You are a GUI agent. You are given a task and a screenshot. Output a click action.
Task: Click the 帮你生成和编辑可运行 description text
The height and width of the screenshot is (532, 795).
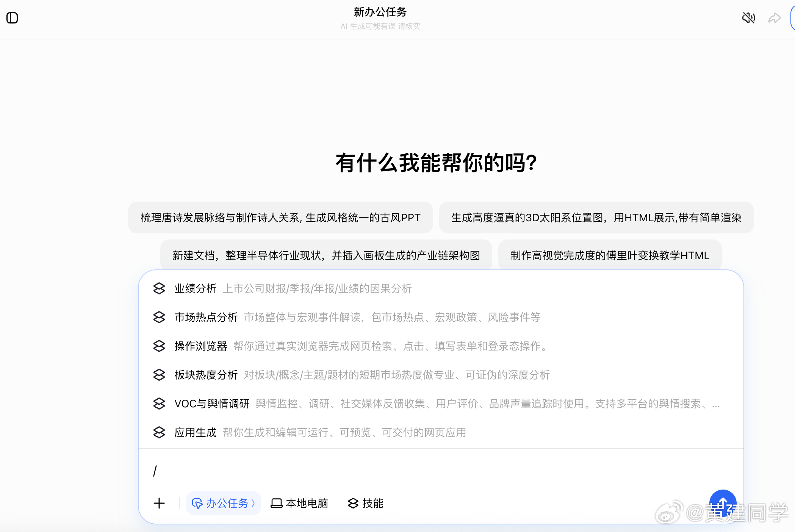(344, 432)
